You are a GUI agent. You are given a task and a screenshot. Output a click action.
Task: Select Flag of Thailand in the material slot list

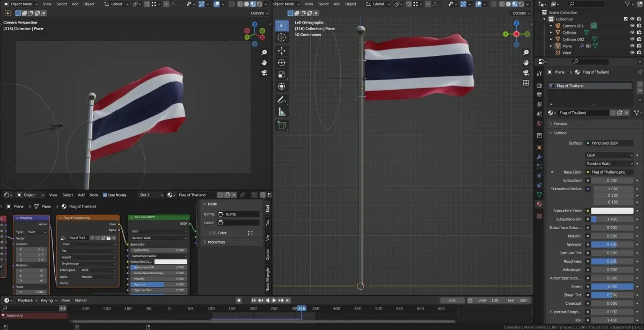(x=590, y=85)
